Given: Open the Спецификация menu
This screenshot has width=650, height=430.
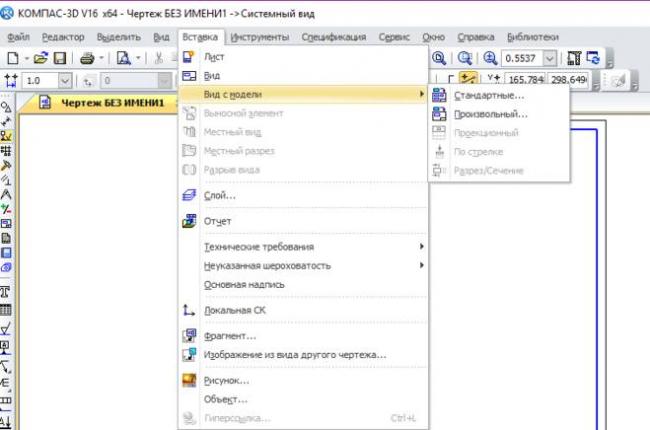Looking at the screenshot, I should 334,37.
